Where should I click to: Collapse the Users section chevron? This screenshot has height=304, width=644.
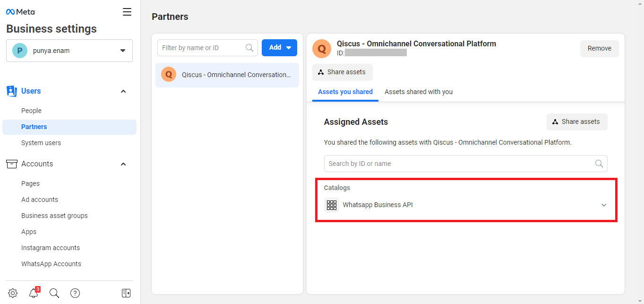click(x=123, y=91)
